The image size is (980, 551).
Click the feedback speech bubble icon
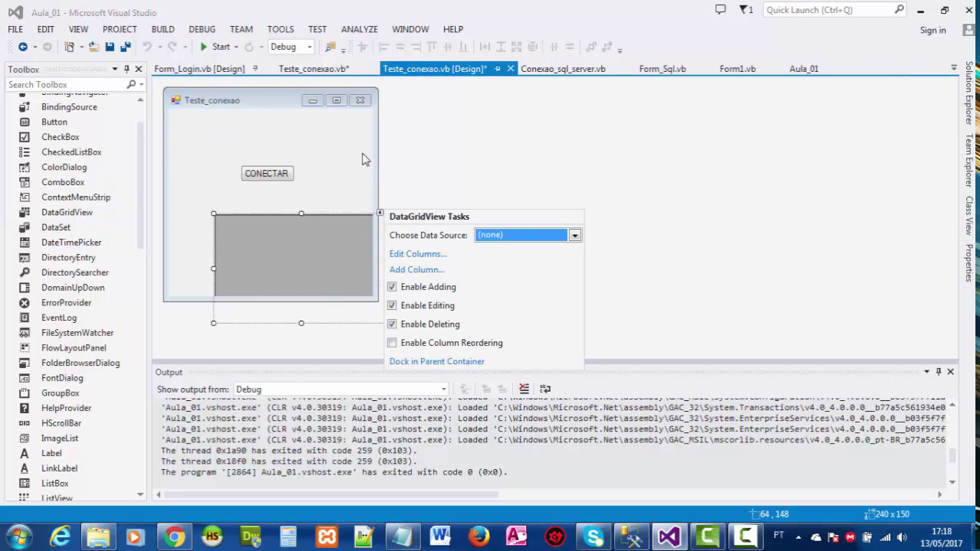[720, 9]
